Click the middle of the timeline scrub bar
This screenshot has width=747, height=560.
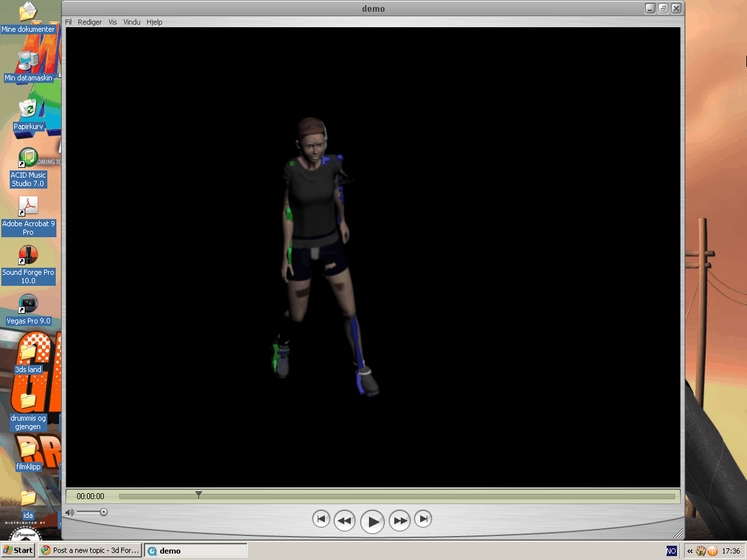397,496
